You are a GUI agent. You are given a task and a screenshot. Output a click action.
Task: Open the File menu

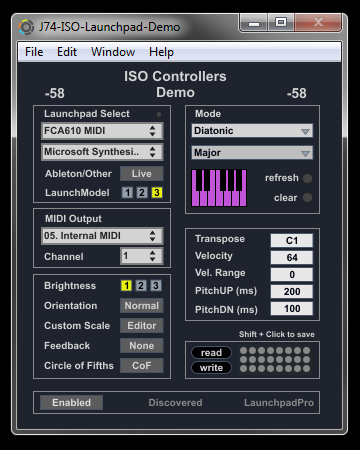pyautogui.click(x=34, y=52)
